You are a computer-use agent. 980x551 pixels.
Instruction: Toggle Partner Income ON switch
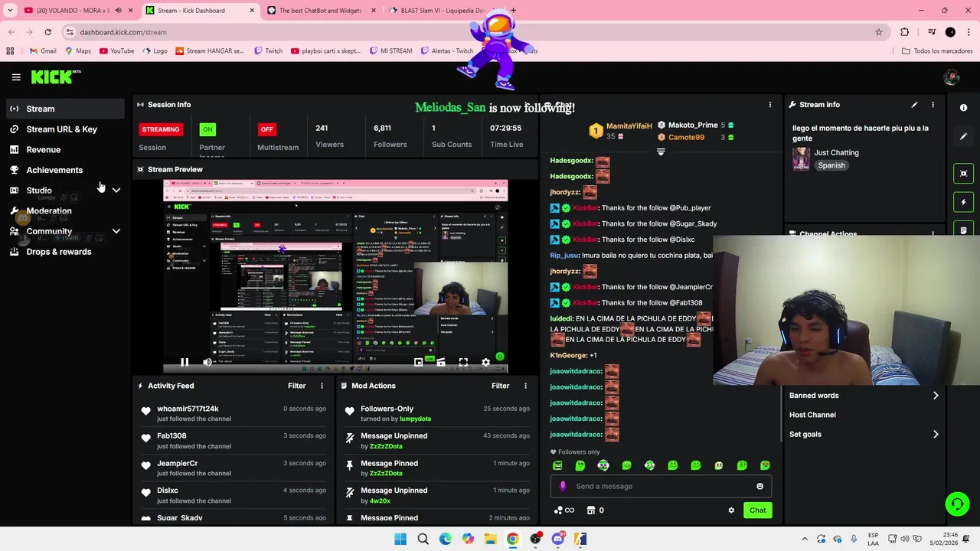pyautogui.click(x=207, y=129)
